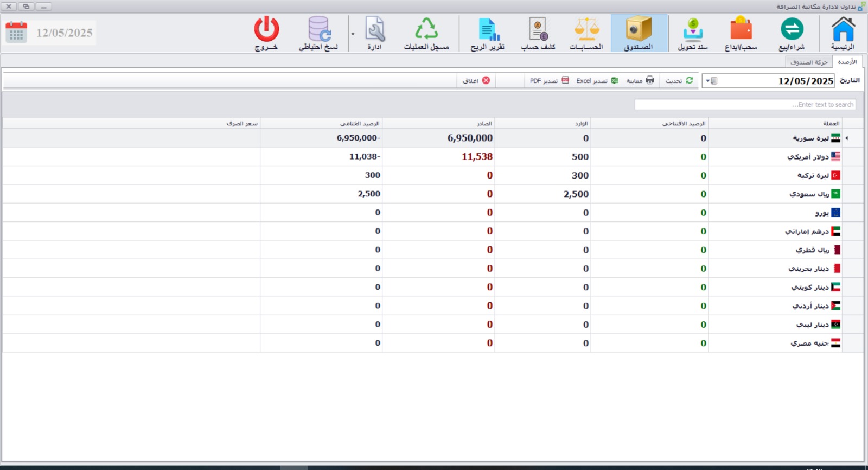Click the Enter text to search field

[x=745, y=104]
